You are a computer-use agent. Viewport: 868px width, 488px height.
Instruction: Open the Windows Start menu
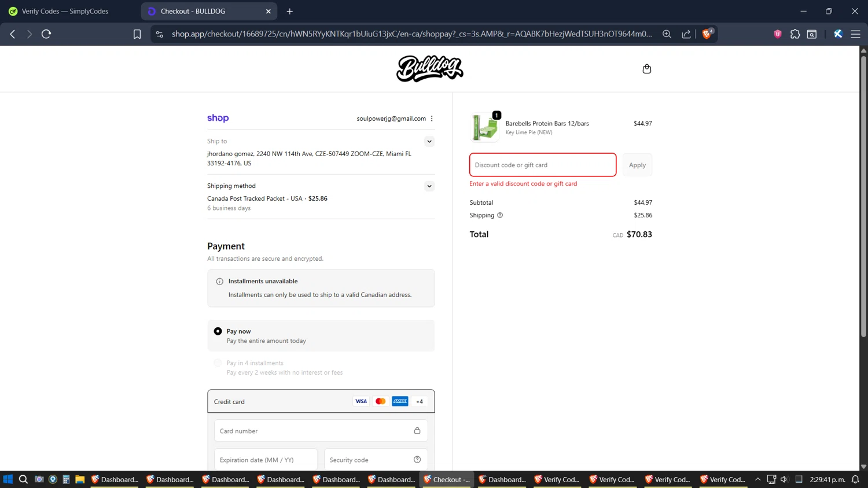(8, 479)
